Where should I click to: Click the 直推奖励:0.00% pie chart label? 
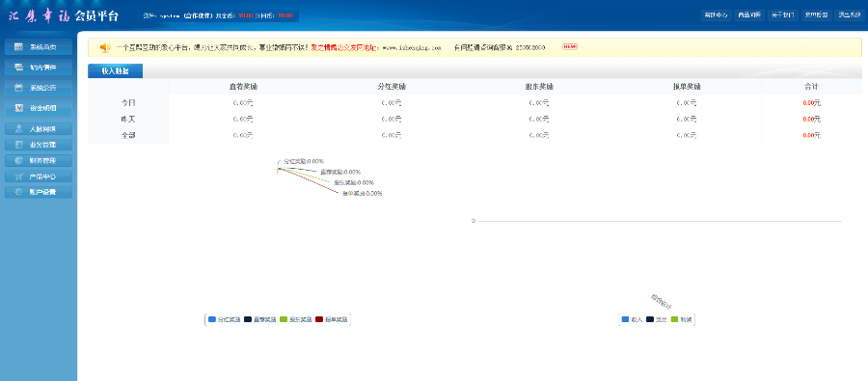click(340, 172)
